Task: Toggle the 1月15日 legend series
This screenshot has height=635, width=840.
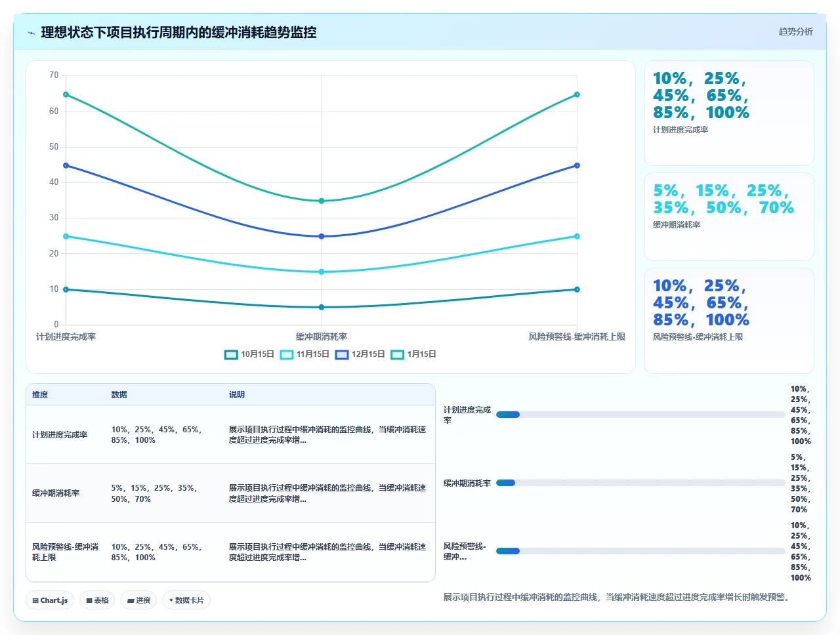Action: (413, 354)
